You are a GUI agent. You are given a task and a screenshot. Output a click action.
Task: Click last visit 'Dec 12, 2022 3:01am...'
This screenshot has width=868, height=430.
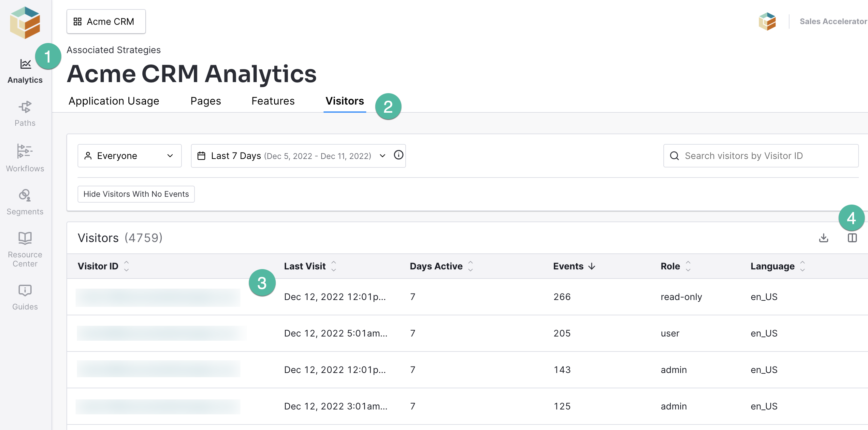pyautogui.click(x=336, y=406)
